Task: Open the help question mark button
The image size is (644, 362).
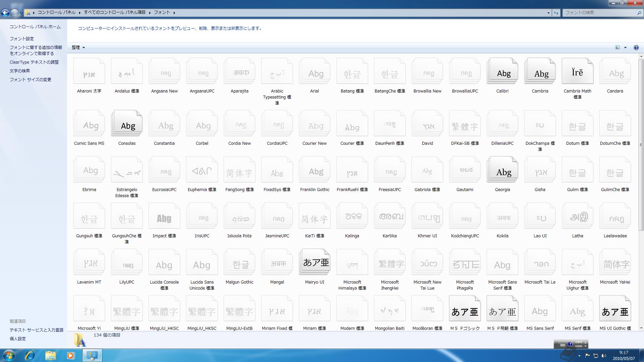Action: point(636,48)
